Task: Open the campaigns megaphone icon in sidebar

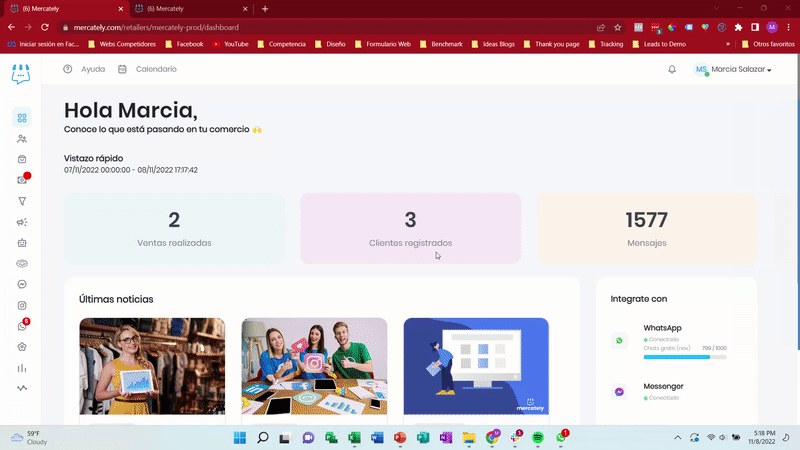Action: pyautogui.click(x=22, y=222)
